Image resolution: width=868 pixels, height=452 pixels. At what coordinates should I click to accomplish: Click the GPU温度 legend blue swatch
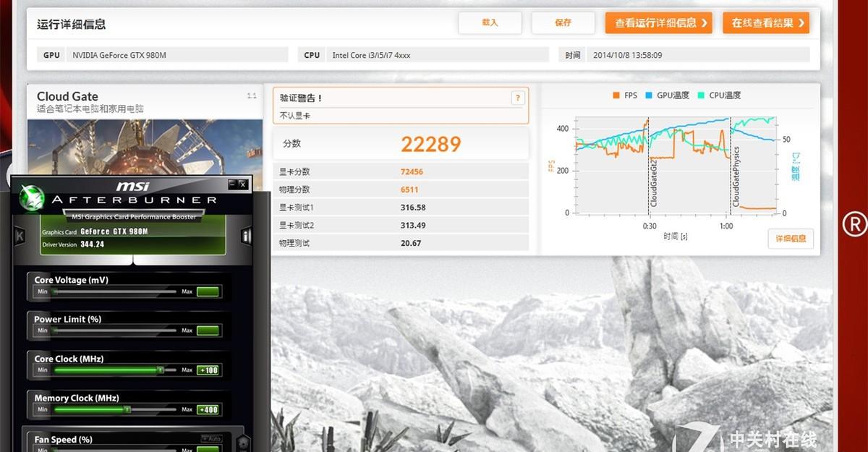pos(649,95)
